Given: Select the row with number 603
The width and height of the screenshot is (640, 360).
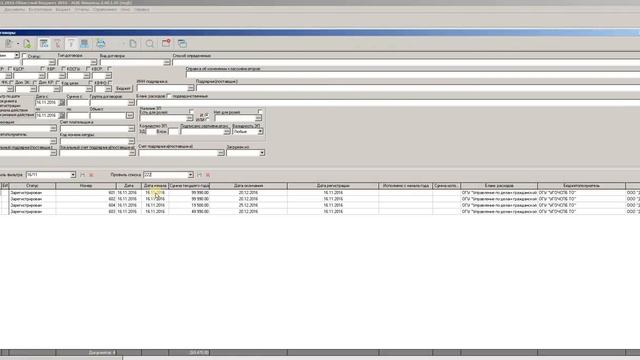Looking at the screenshot, I should point(320,211).
